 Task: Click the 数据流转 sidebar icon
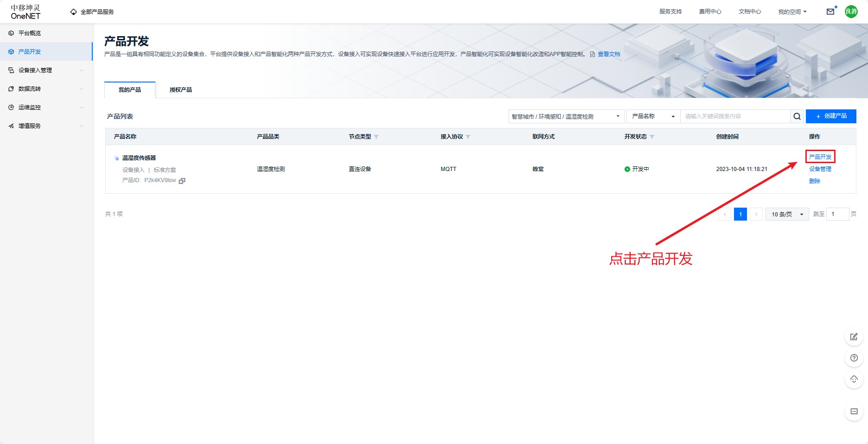11,89
